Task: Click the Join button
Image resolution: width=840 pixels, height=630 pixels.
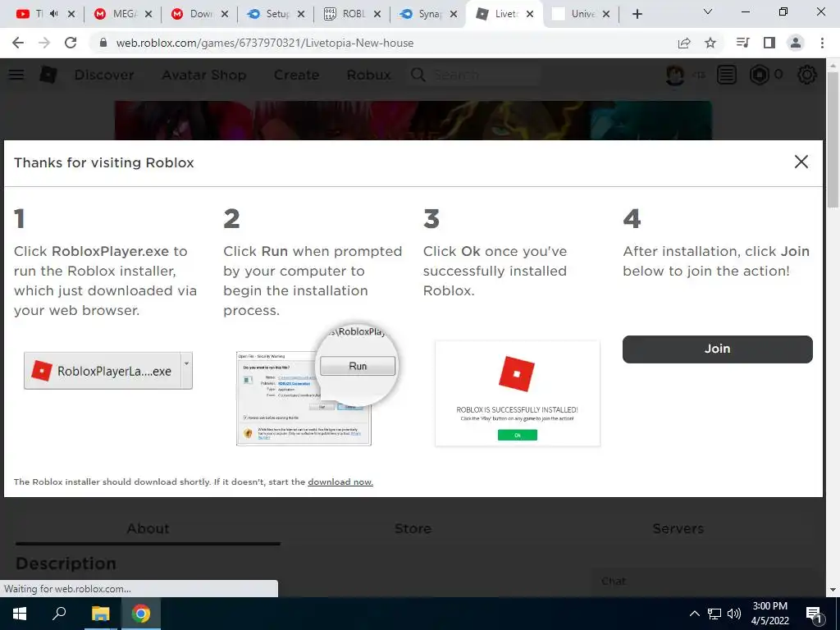Action: (717, 349)
